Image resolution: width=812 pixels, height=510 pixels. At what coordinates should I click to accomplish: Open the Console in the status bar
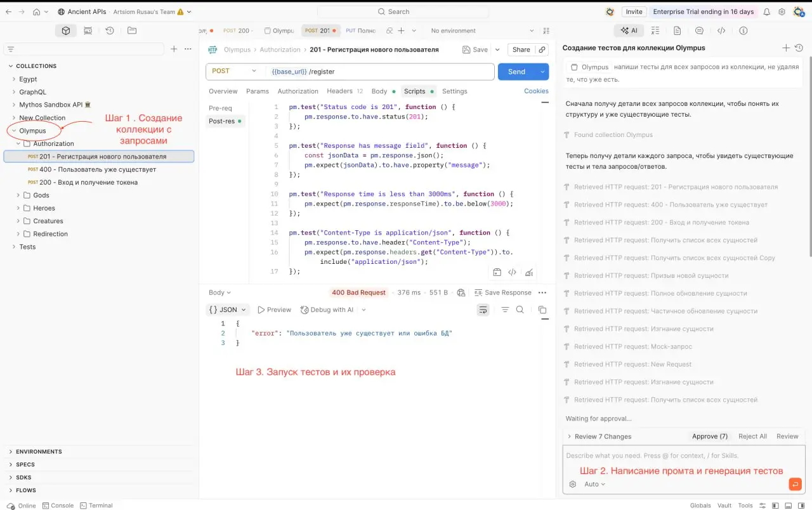[x=58, y=506]
